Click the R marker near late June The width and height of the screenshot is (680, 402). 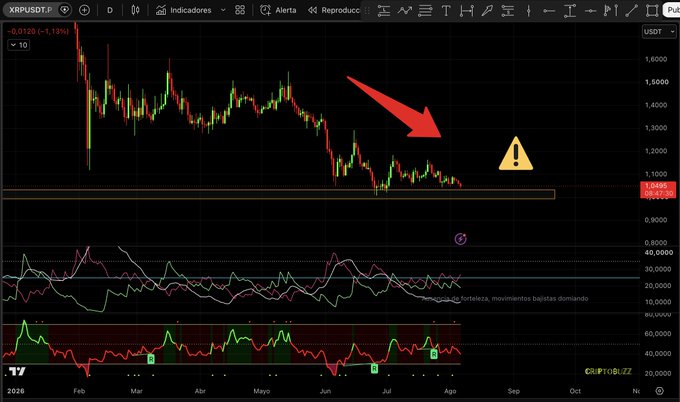click(374, 369)
